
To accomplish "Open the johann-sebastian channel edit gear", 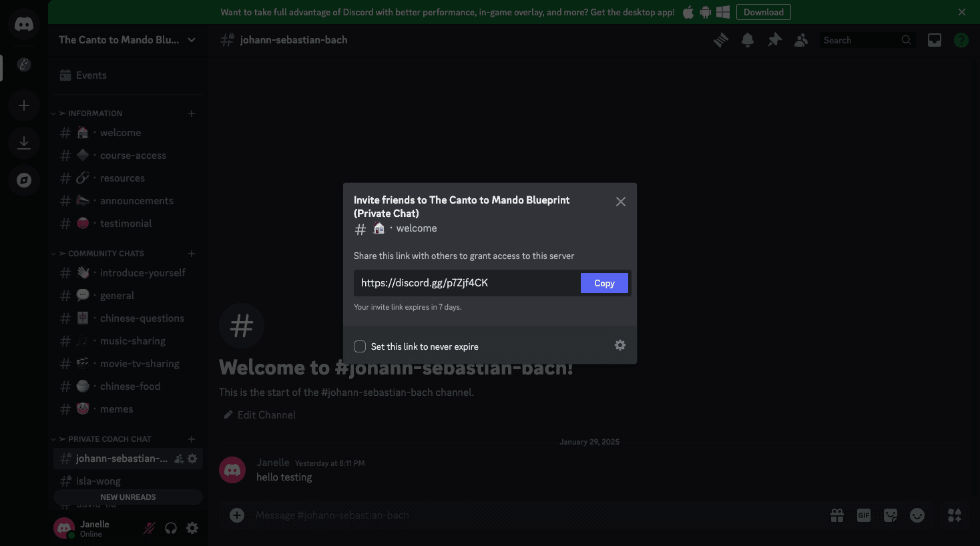I will (192, 459).
